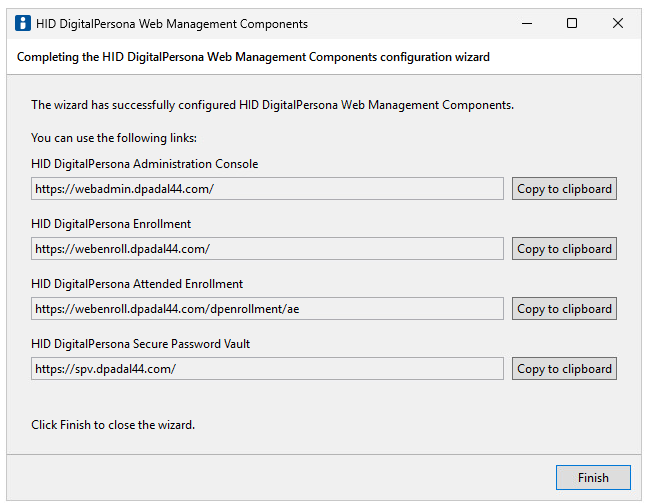Close the wizard with the X button
This screenshot has height=503, width=645.
click(x=618, y=23)
